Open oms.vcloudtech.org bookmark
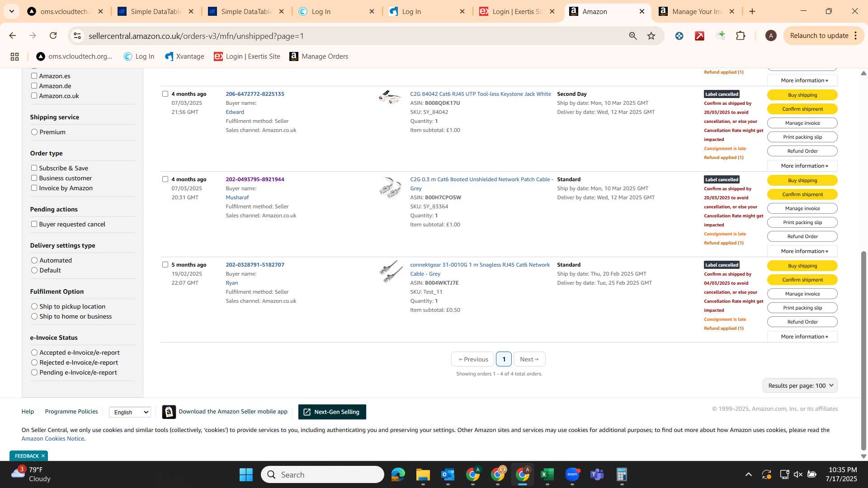 tap(75, 56)
